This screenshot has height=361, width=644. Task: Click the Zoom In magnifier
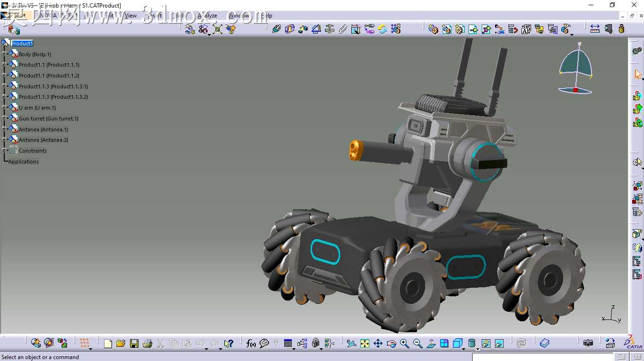tap(404, 344)
